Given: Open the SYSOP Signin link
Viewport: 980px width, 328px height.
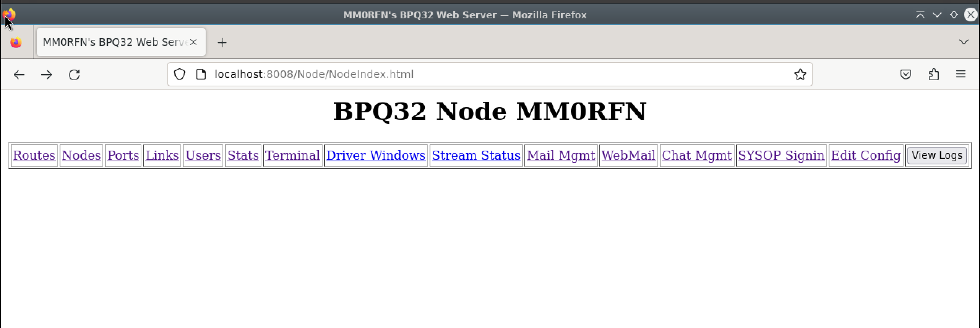Looking at the screenshot, I should point(781,156).
